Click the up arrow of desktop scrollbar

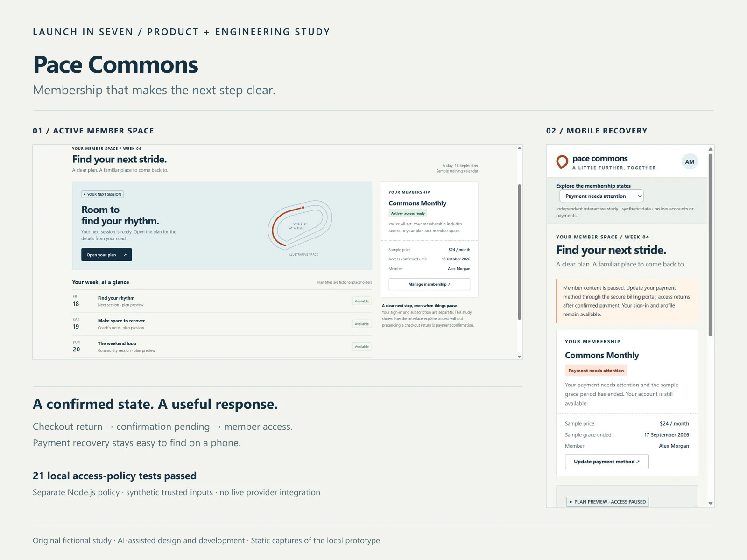pyautogui.click(x=519, y=148)
